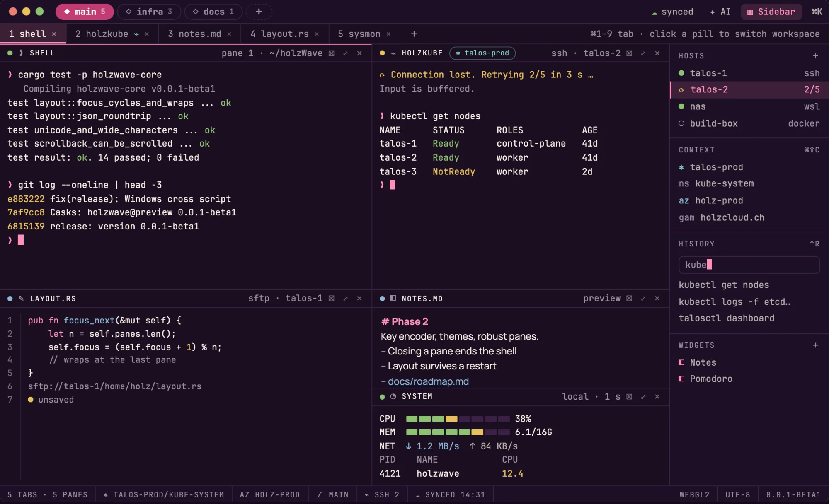
Task: Open command palette with ⌘K
Action: click(x=817, y=12)
